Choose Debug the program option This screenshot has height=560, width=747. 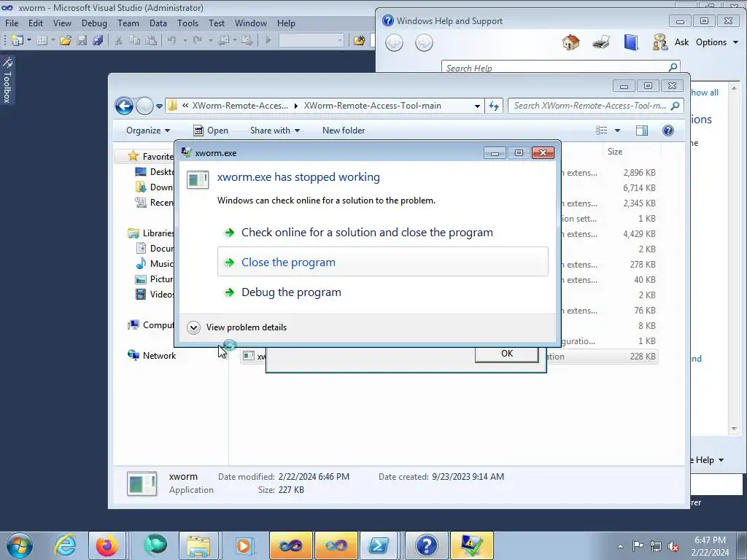point(382,292)
